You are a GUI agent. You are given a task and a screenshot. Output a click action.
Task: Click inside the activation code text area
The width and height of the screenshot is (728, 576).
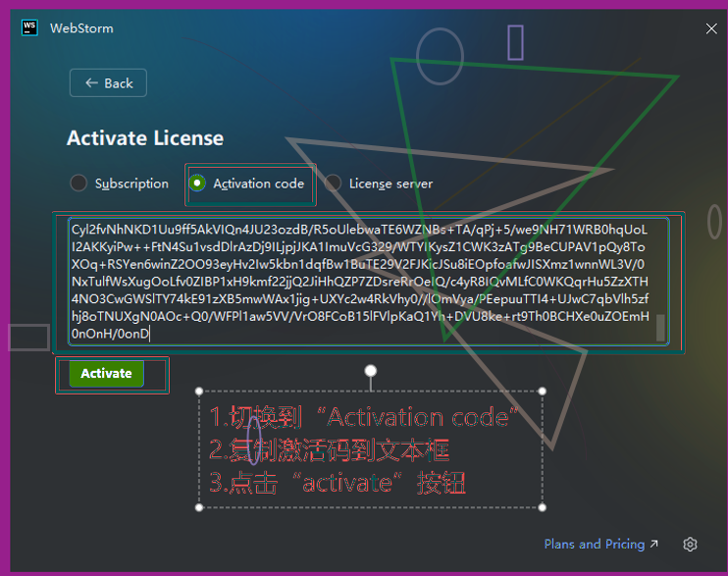368,282
